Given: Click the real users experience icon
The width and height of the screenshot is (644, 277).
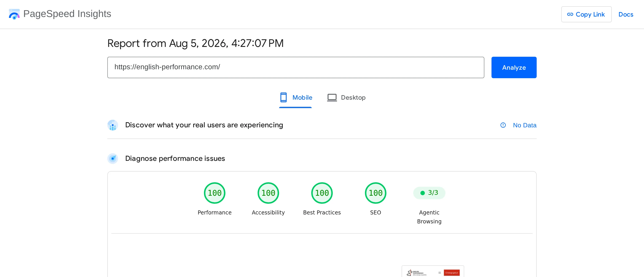Looking at the screenshot, I should [x=112, y=125].
